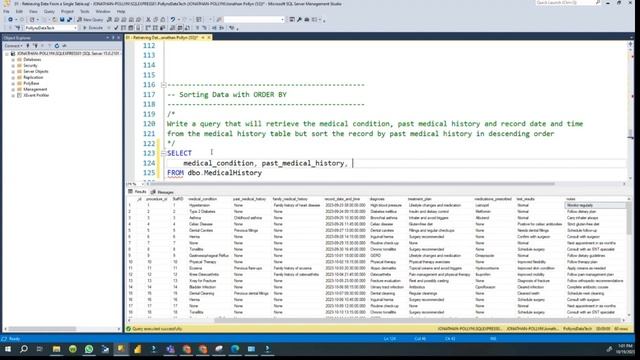This screenshot has width=640, height=360.
Task: Open File Explorer from the taskbar
Action: tap(56, 349)
